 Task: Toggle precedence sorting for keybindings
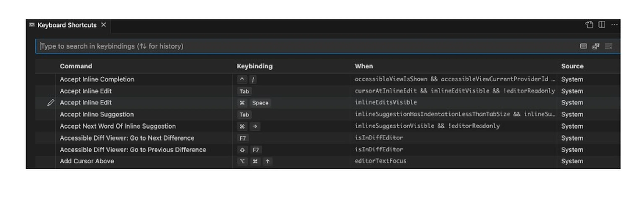click(x=596, y=46)
